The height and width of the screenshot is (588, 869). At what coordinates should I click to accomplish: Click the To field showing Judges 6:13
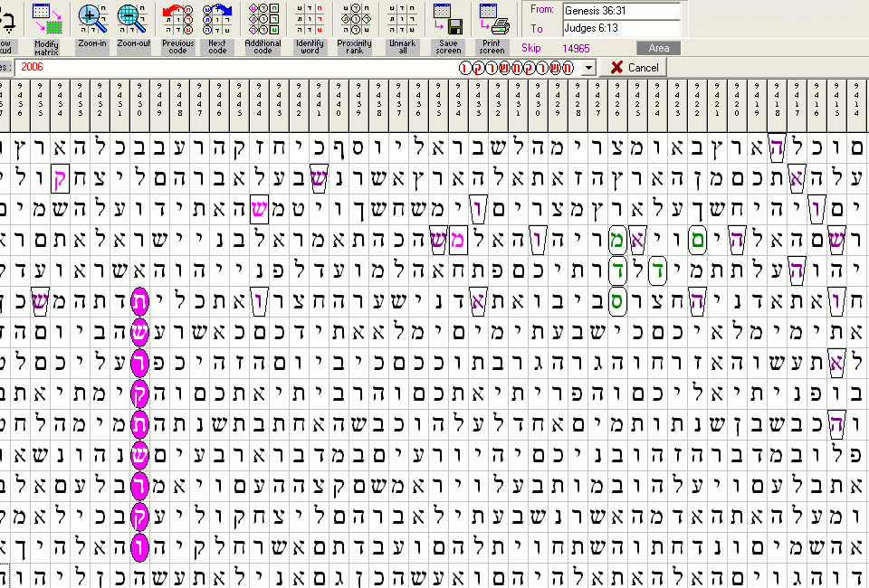pyautogui.click(x=621, y=29)
